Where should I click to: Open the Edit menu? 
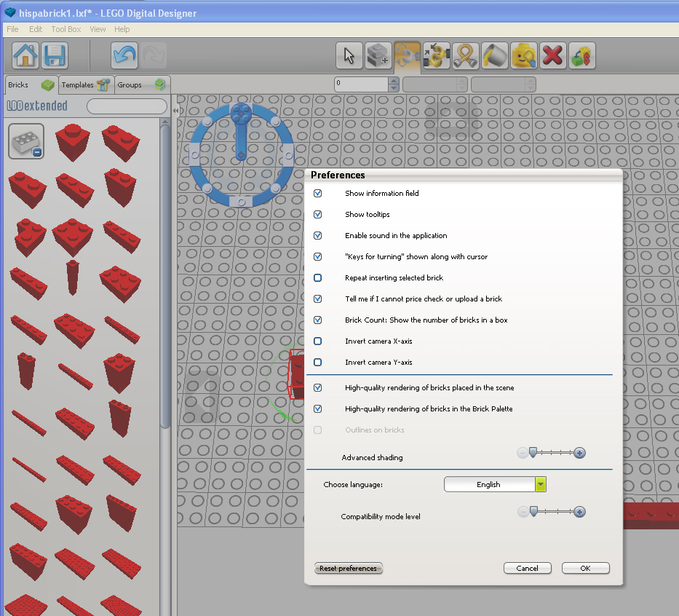(36, 29)
